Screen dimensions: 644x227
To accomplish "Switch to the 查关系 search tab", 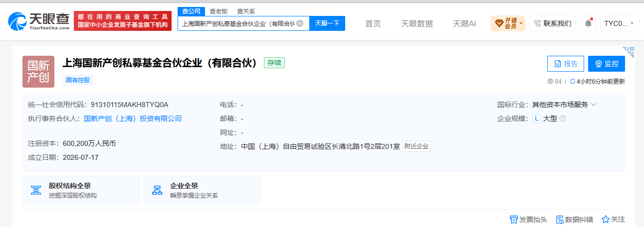I will point(246,11).
